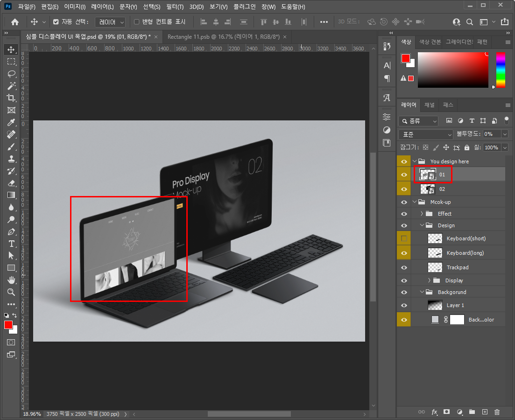Image resolution: width=515 pixels, height=420 pixels.
Task: Click the horizontal scrollbar below canvas
Action: click(x=249, y=414)
